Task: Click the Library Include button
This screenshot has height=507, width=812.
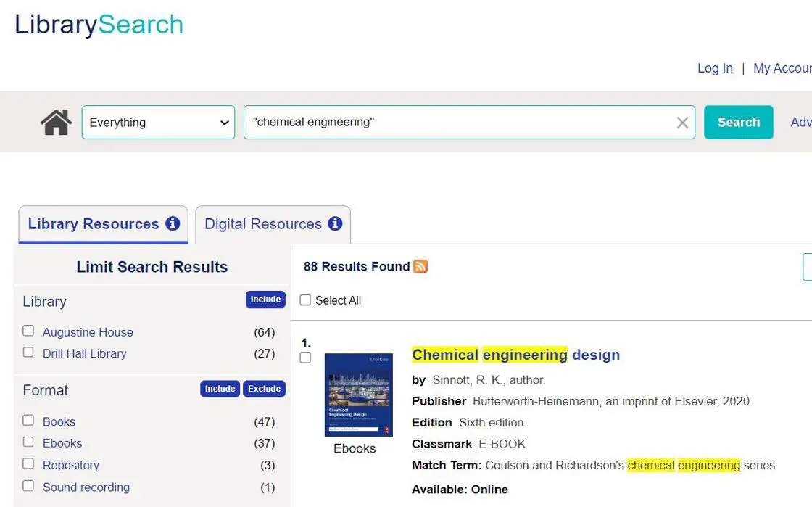Action: pos(265,300)
